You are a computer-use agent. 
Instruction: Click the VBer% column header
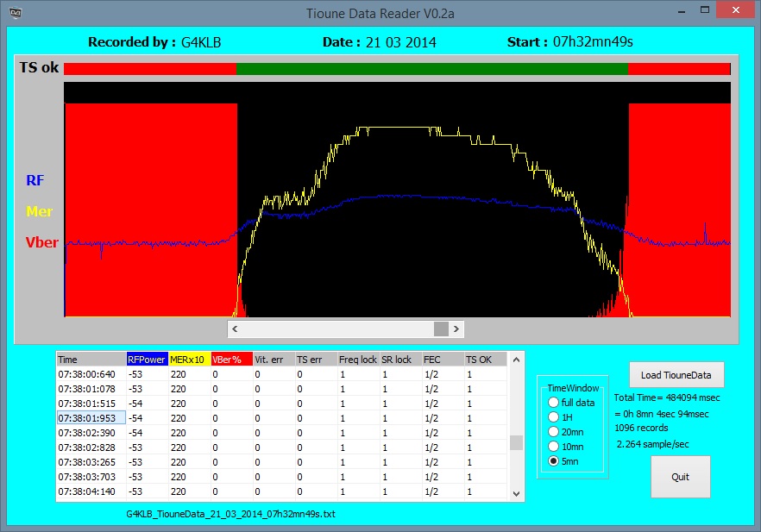point(231,360)
